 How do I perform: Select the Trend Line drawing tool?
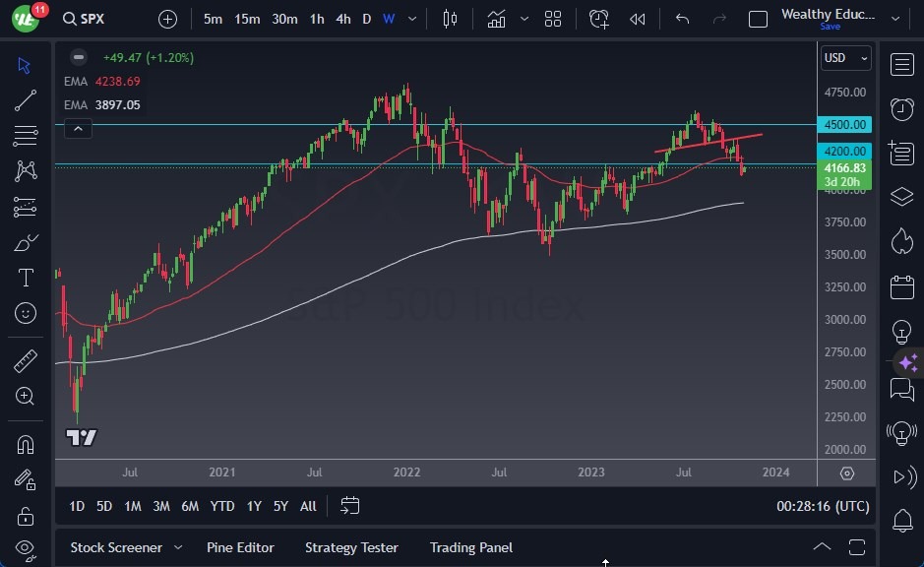click(25, 99)
